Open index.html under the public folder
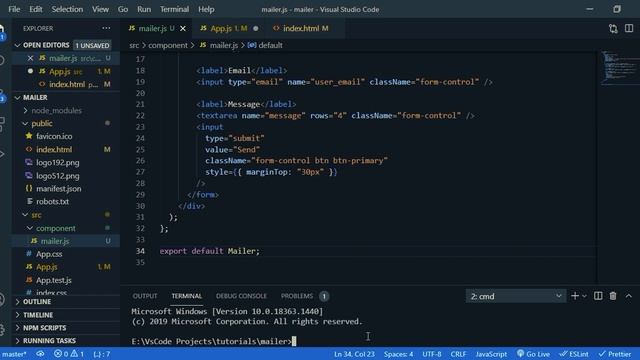Viewport: 640px width, 360px height. 54,149
